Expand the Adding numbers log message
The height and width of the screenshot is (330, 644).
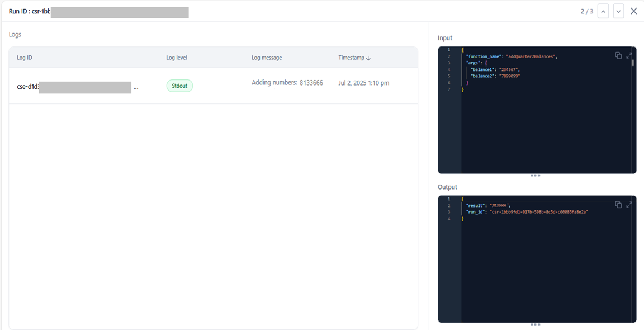coord(287,83)
